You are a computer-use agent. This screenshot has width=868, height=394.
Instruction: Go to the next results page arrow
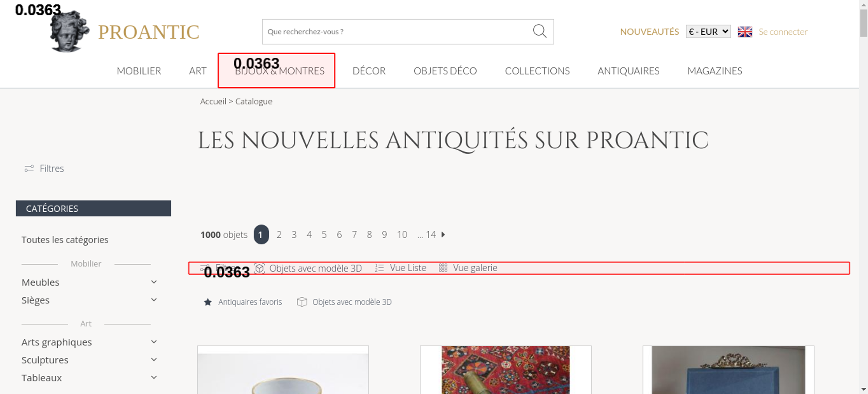443,235
